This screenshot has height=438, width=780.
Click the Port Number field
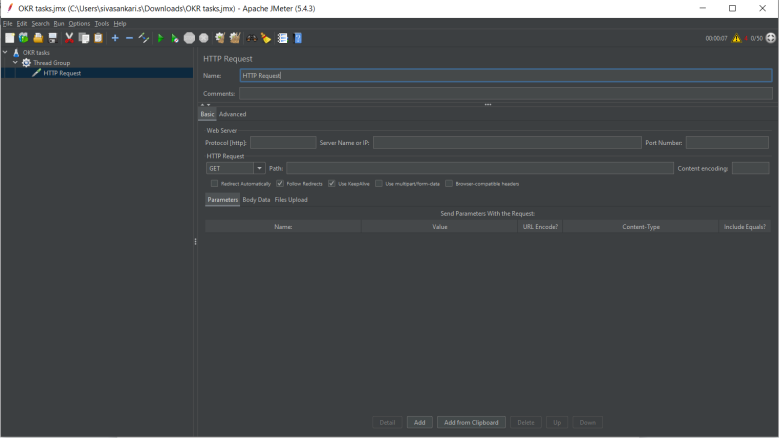(727, 143)
